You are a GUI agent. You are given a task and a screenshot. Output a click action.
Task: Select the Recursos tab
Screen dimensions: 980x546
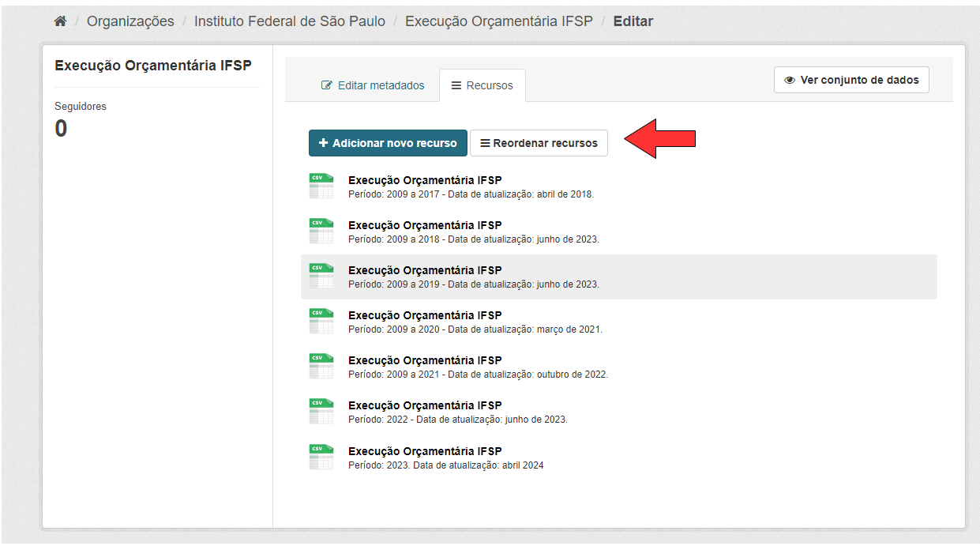click(482, 85)
